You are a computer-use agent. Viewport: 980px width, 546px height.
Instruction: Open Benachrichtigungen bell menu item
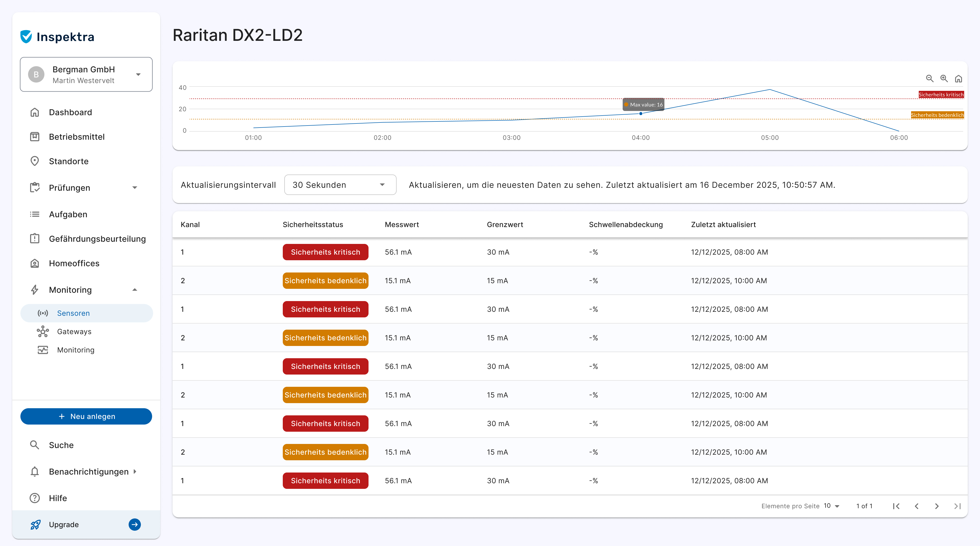tap(89, 471)
